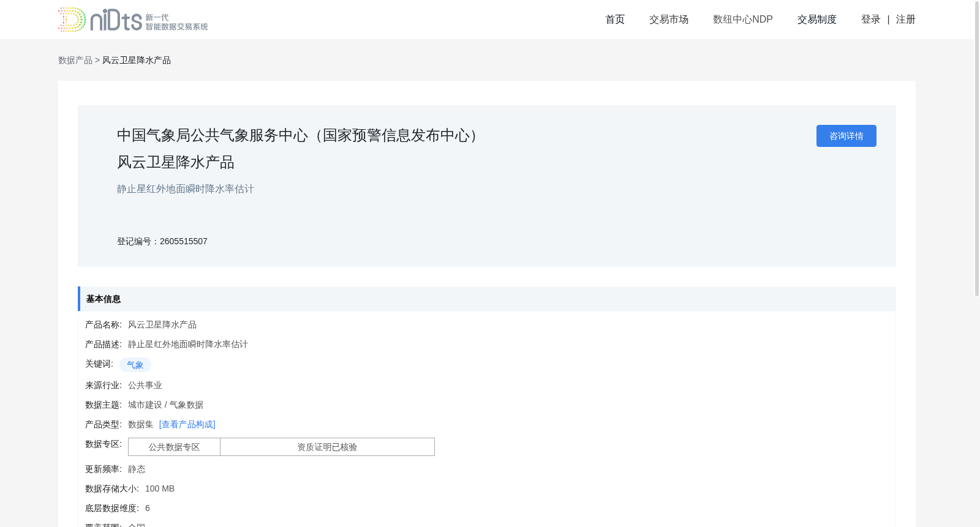Click registration number 2605515507

coord(184,241)
